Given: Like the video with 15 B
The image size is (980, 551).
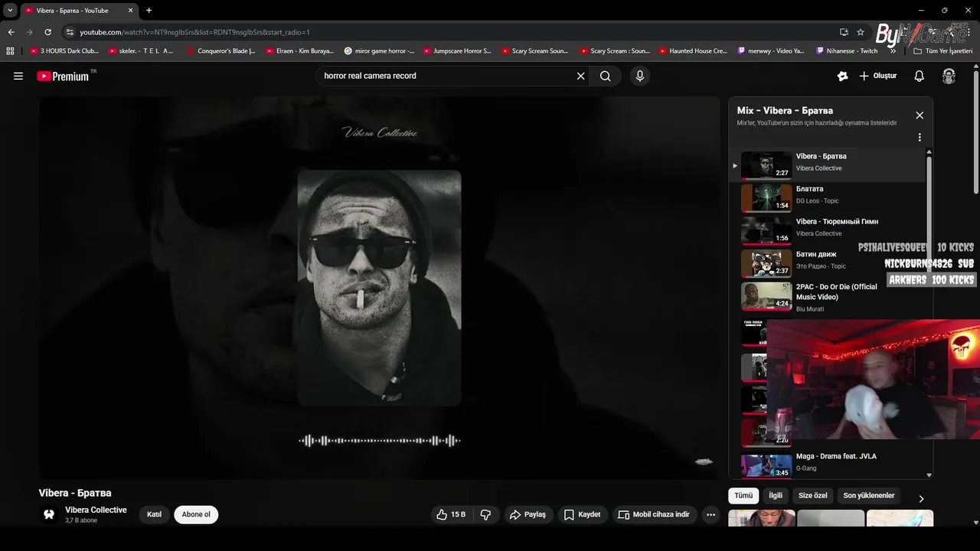Looking at the screenshot, I should click(451, 515).
